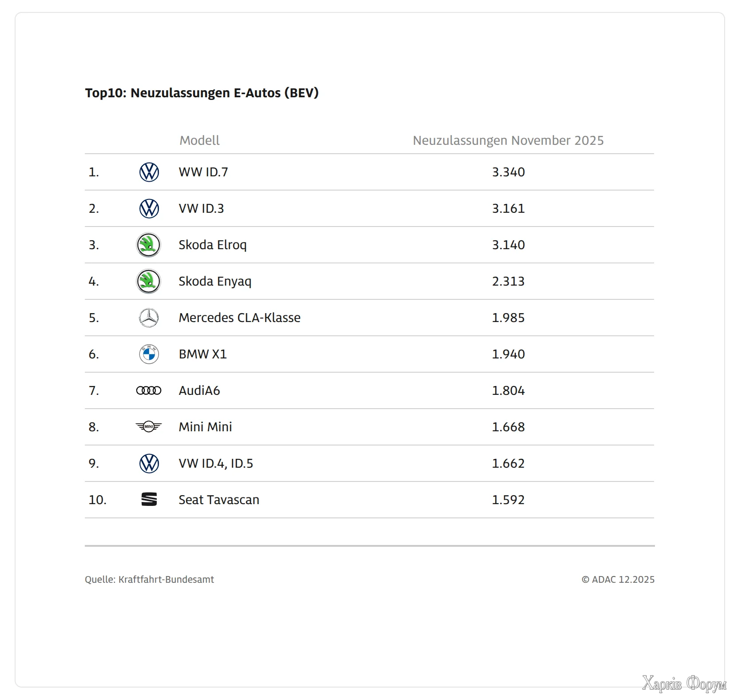Click the Top10 Neuzulassungen E-Autos title

202,93
